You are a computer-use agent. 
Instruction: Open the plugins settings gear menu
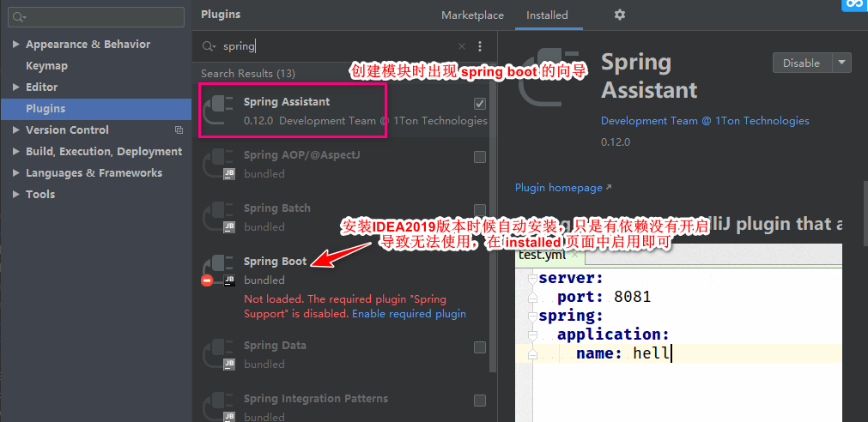tap(619, 15)
